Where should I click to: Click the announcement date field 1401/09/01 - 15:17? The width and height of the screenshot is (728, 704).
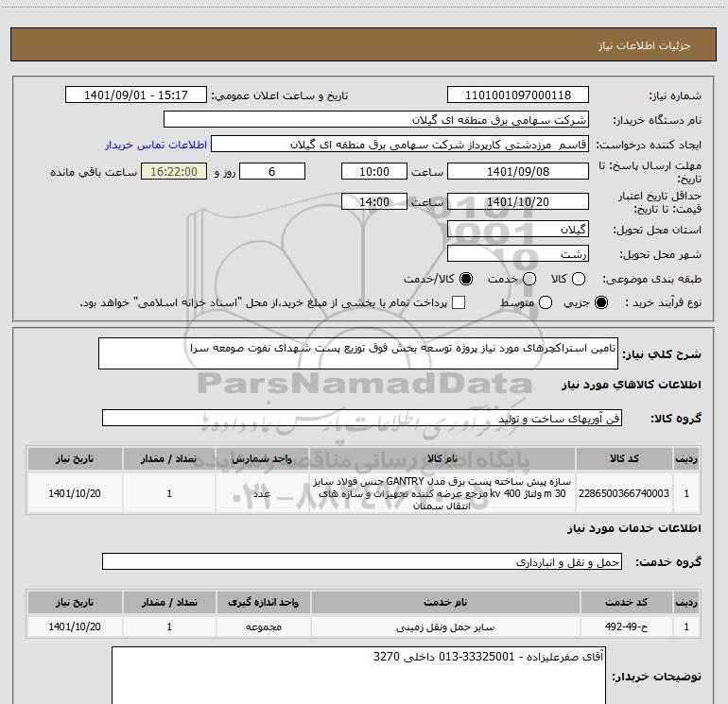coord(136,94)
